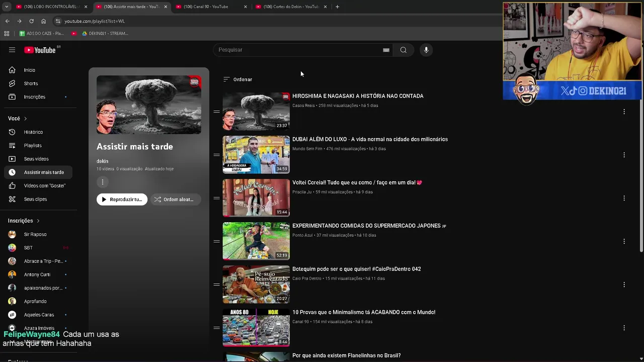Open options menu for Dubai video

[624, 155]
